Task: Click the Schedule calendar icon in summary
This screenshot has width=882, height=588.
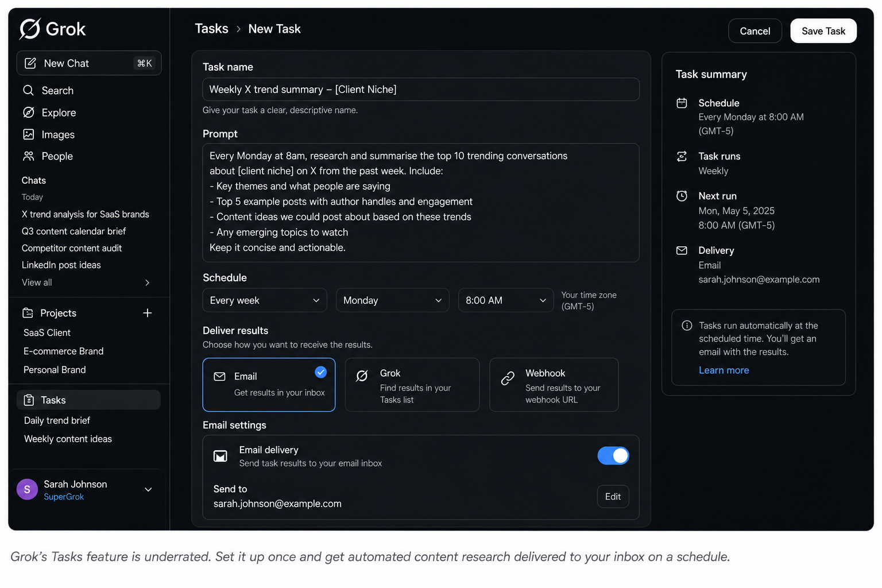Action: [x=682, y=103]
